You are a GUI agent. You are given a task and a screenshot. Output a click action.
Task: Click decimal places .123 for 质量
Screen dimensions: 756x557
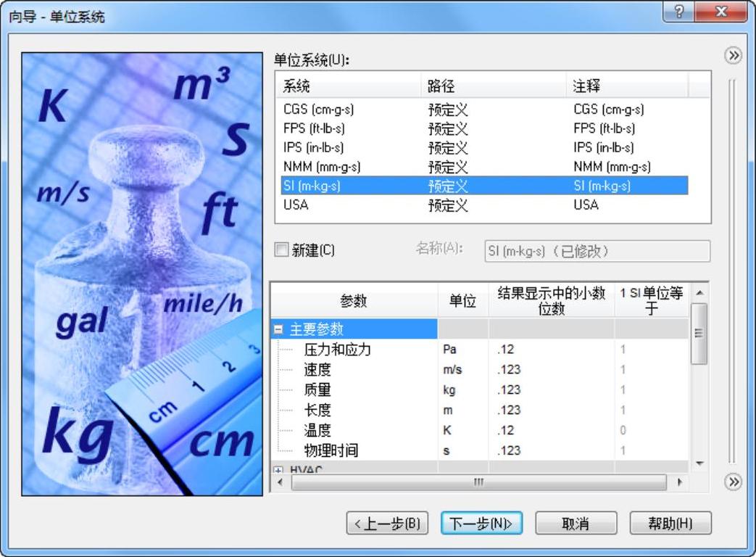[x=552, y=389]
